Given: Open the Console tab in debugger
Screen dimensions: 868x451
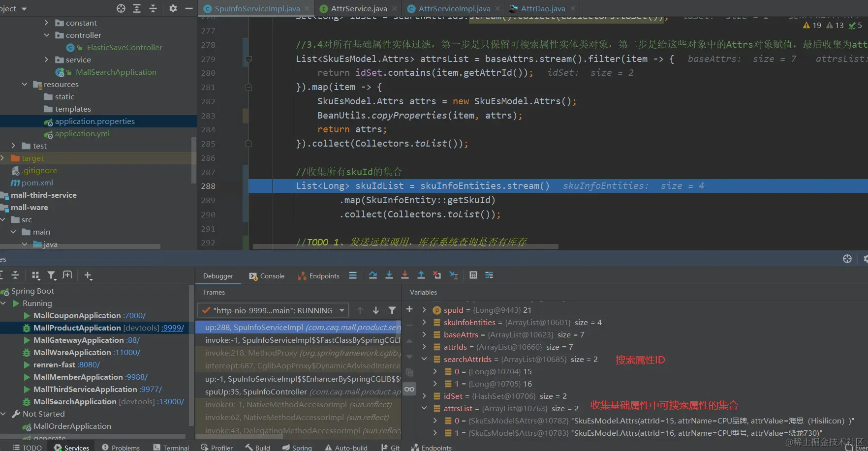Looking at the screenshot, I should (x=267, y=276).
